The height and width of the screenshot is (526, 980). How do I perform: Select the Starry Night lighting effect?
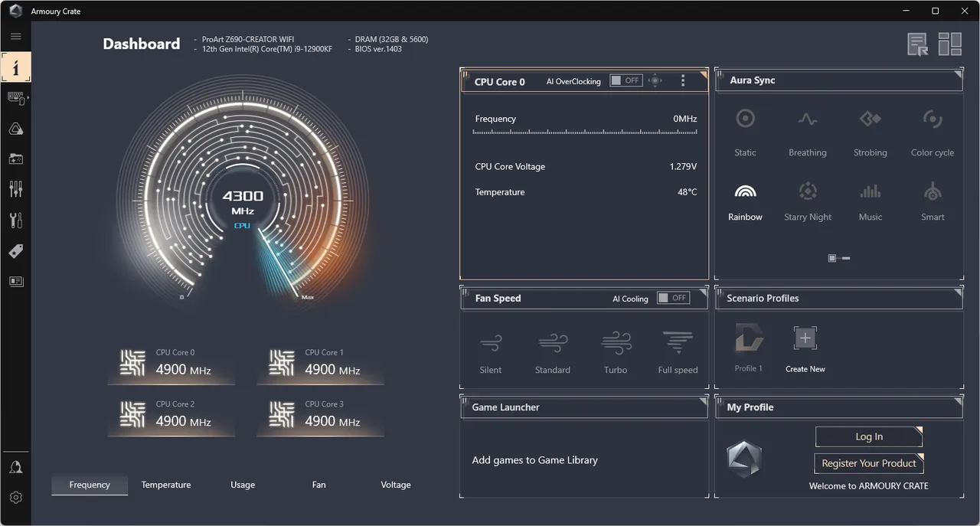pos(808,202)
